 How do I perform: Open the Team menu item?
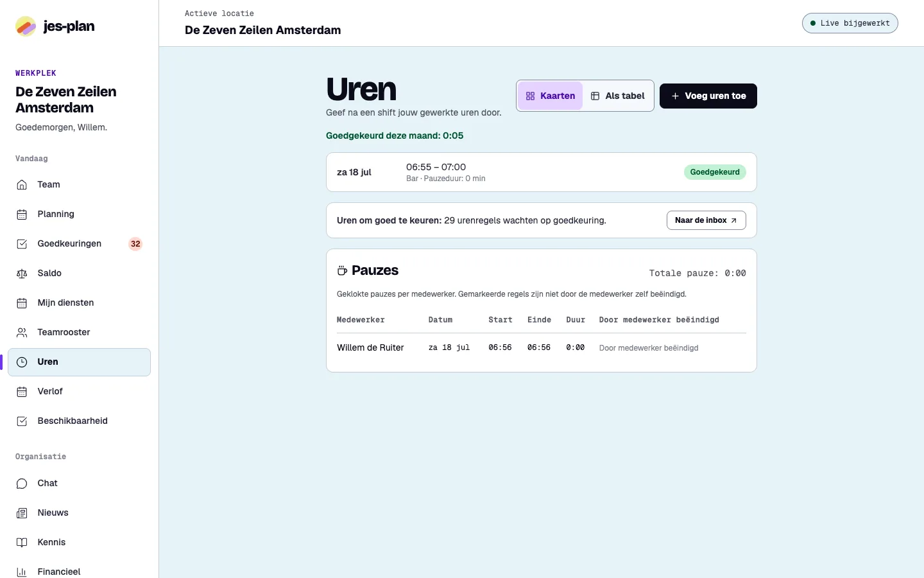click(79, 185)
